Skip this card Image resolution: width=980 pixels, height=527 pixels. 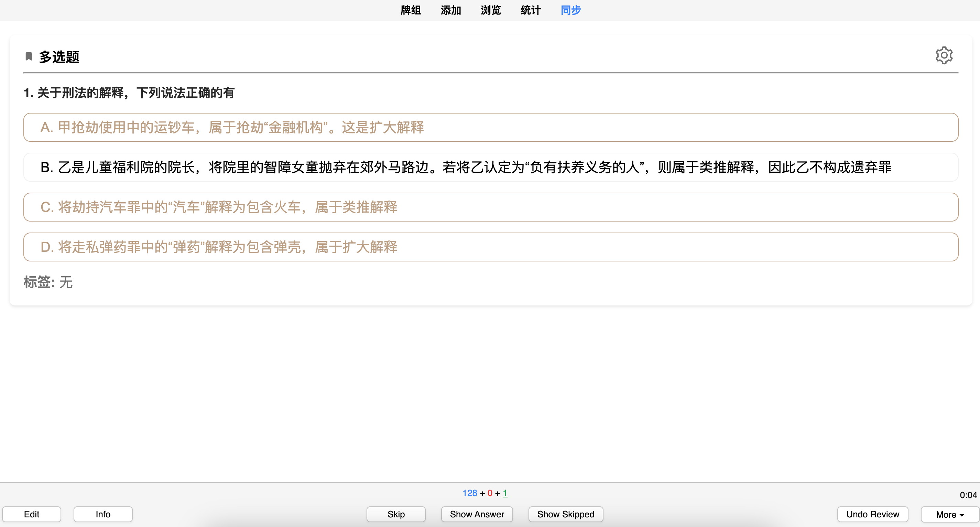396,514
